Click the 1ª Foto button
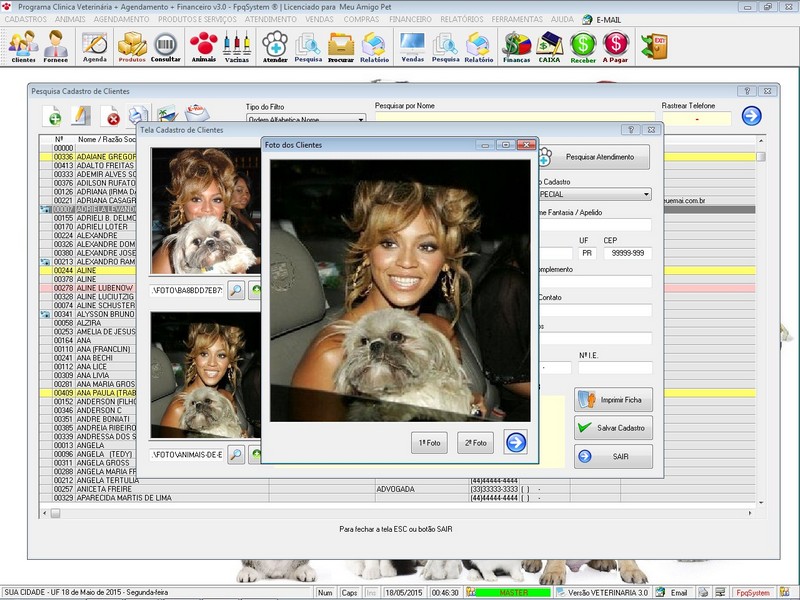 [x=430, y=443]
